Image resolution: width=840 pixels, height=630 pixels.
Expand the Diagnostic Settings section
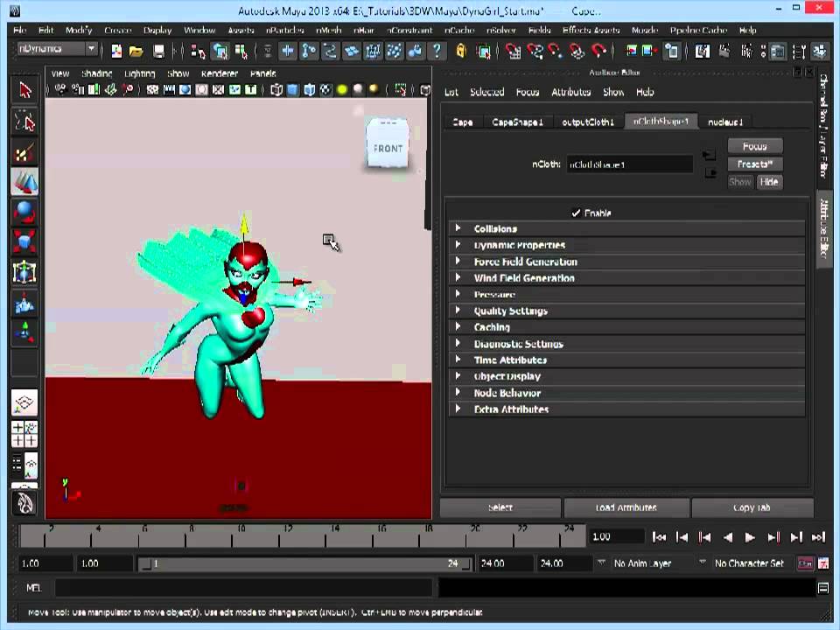[626, 343]
